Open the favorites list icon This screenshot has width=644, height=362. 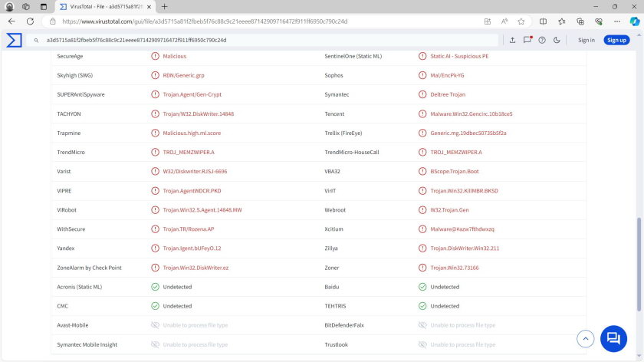[x=561, y=21]
